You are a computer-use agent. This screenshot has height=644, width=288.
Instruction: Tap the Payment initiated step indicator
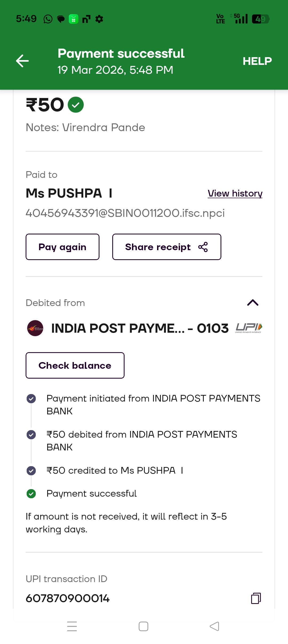point(31,399)
